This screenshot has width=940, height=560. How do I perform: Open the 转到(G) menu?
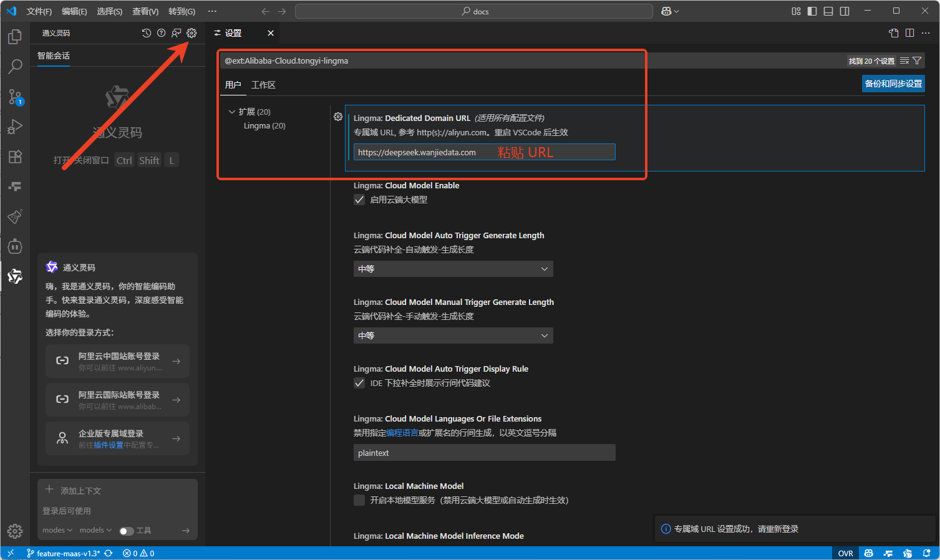click(182, 11)
